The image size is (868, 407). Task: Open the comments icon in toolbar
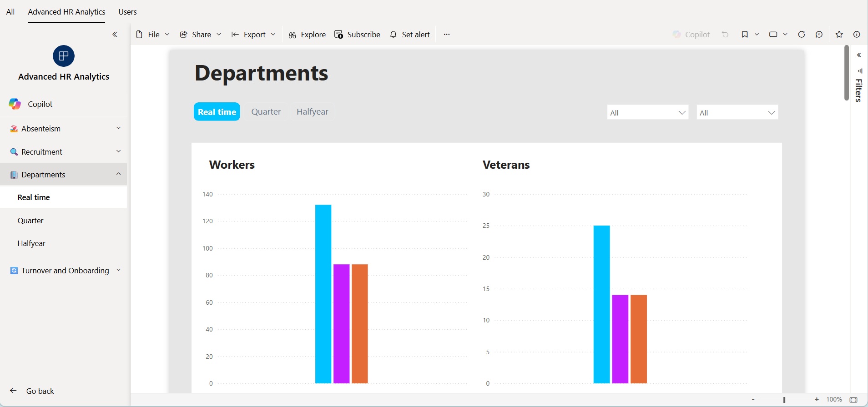[819, 35]
